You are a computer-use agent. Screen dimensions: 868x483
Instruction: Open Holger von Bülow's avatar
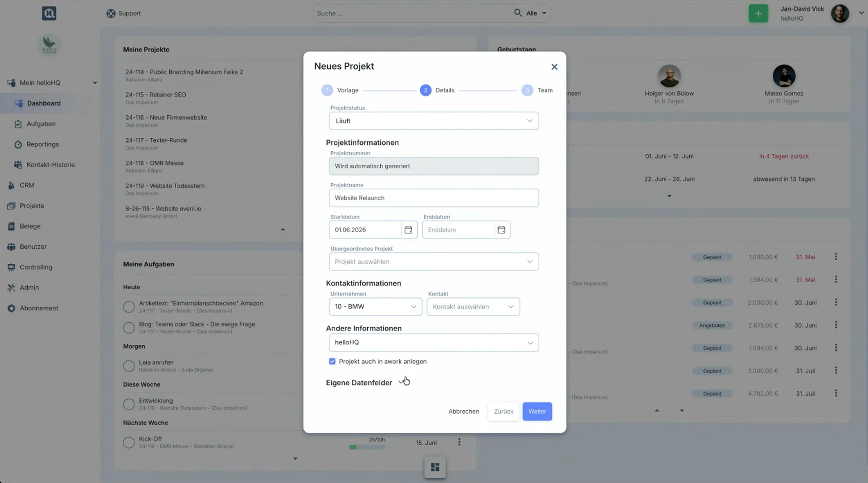tap(669, 76)
